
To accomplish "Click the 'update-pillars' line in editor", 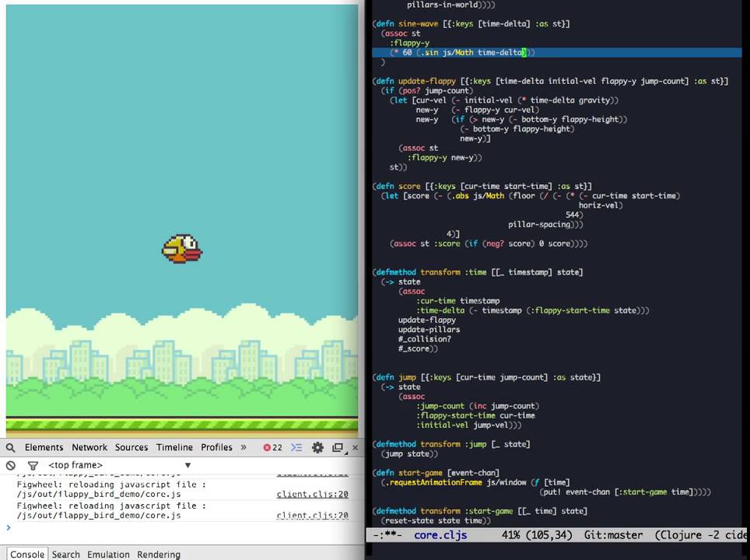I will pos(429,330).
